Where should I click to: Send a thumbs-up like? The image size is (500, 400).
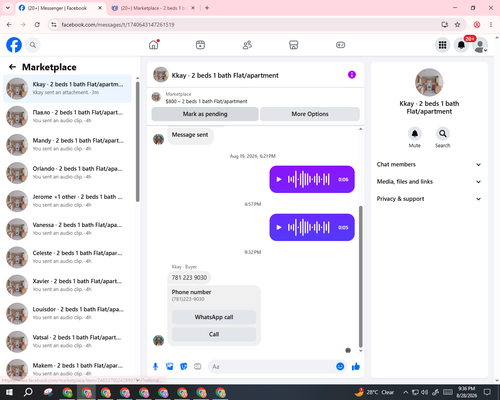point(356,367)
